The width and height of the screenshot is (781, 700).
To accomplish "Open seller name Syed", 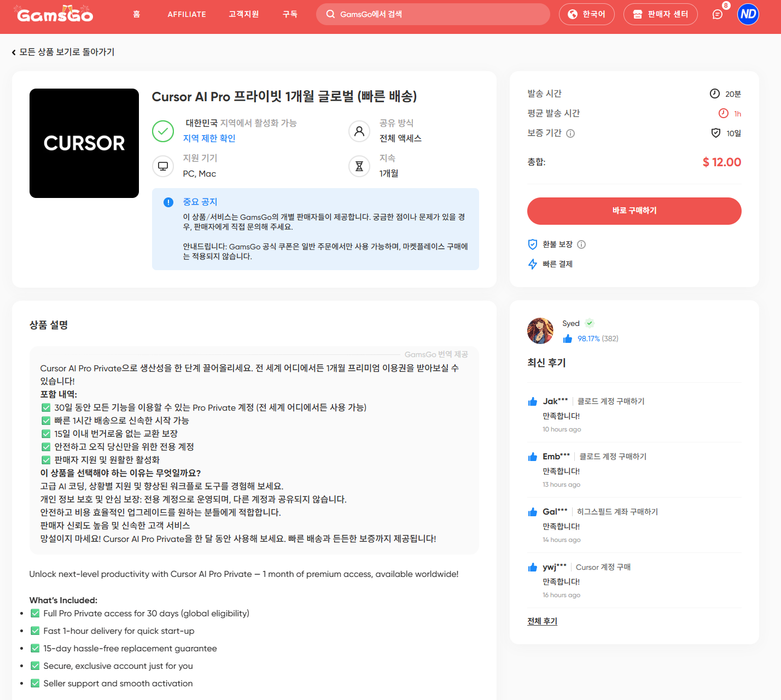I will [x=571, y=324].
